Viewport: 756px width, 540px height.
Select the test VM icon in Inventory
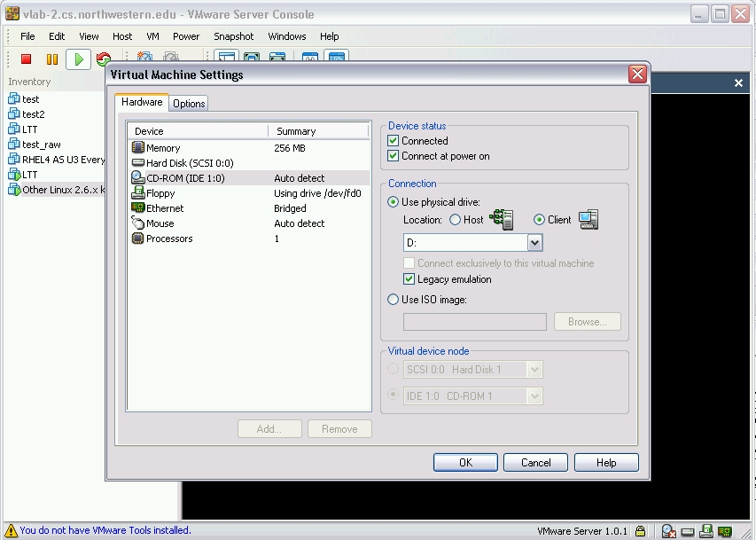coord(14,99)
